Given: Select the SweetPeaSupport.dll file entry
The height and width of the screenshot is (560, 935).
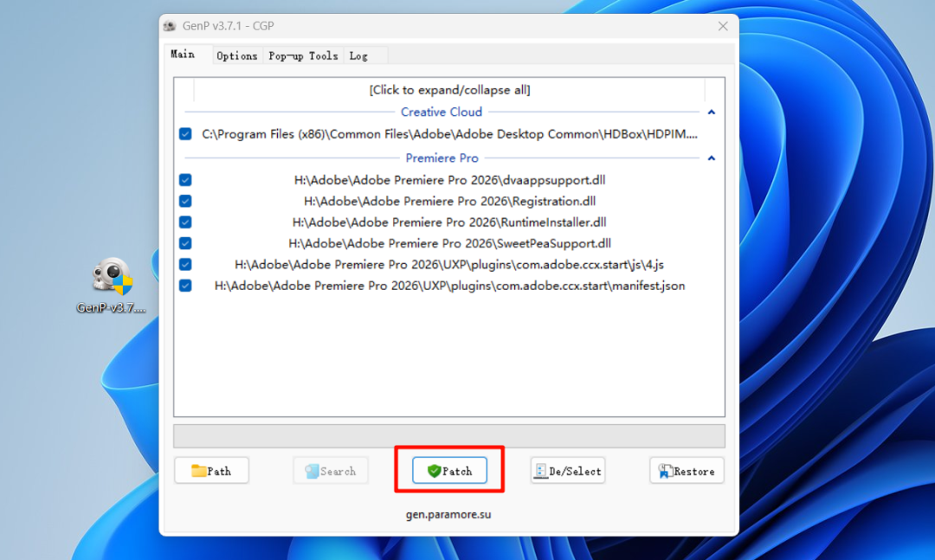Looking at the screenshot, I should click(x=449, y=243).
